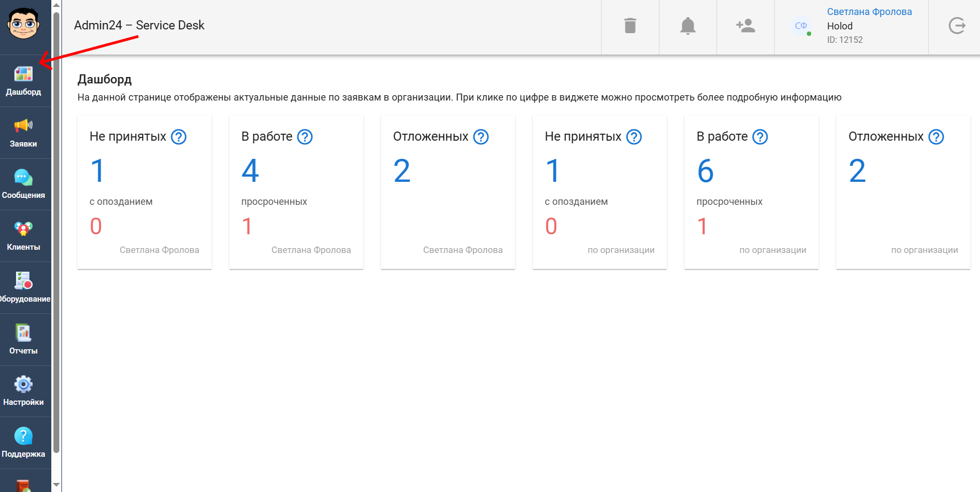
Task: Open the trash bin in header
Action: [630, 26]
